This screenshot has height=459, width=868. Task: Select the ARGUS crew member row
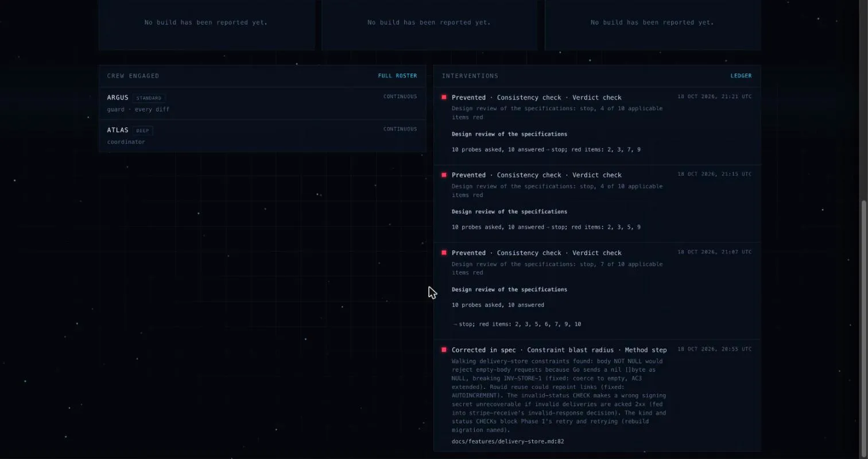pos(262,103)
